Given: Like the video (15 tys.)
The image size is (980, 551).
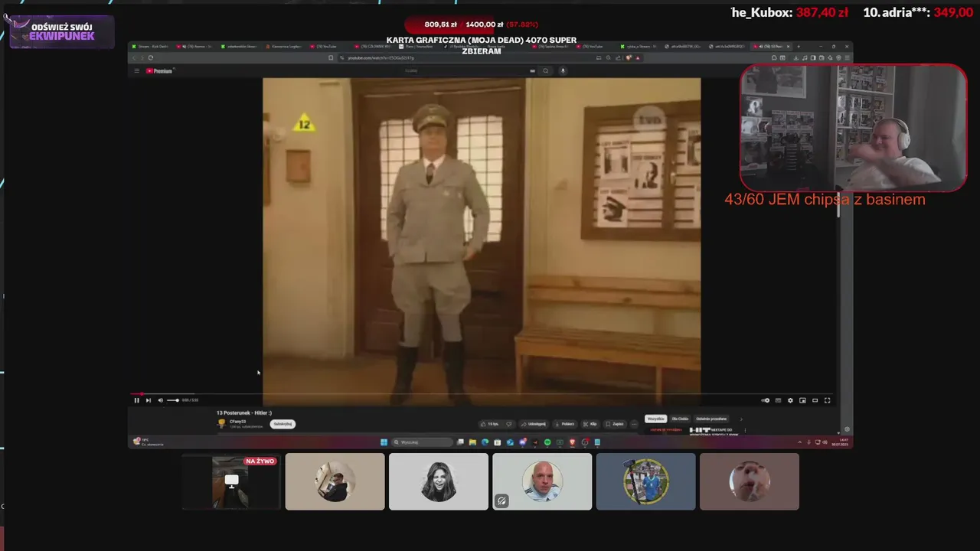Looking at the screenshot, I should 490,424.
